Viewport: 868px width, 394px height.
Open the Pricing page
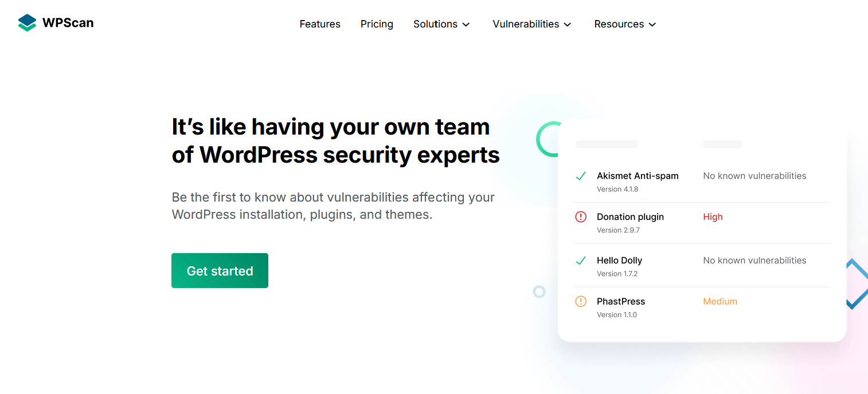point(377,24)
